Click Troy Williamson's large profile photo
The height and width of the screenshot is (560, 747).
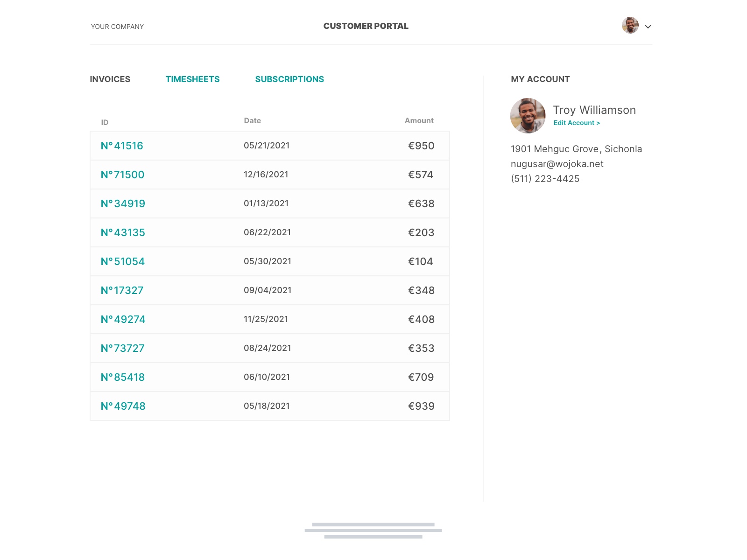click(x=528, y=116)
